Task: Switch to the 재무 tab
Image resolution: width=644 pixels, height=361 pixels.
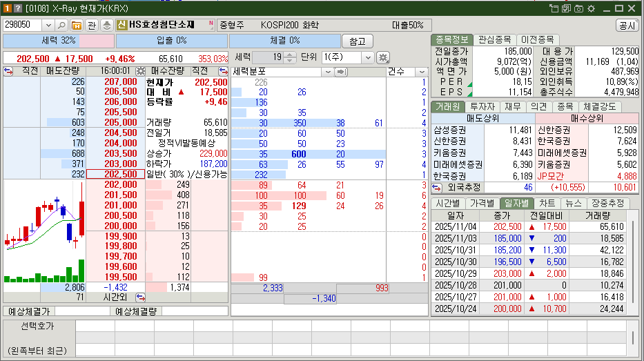Action: click(x=513, y=106)
